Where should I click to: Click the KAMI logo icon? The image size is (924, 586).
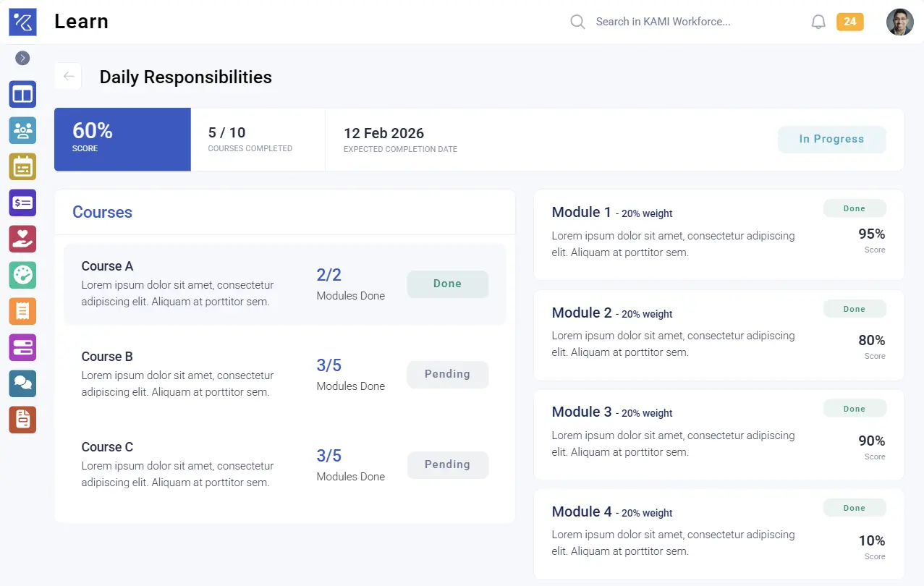[x=22, y=22]
